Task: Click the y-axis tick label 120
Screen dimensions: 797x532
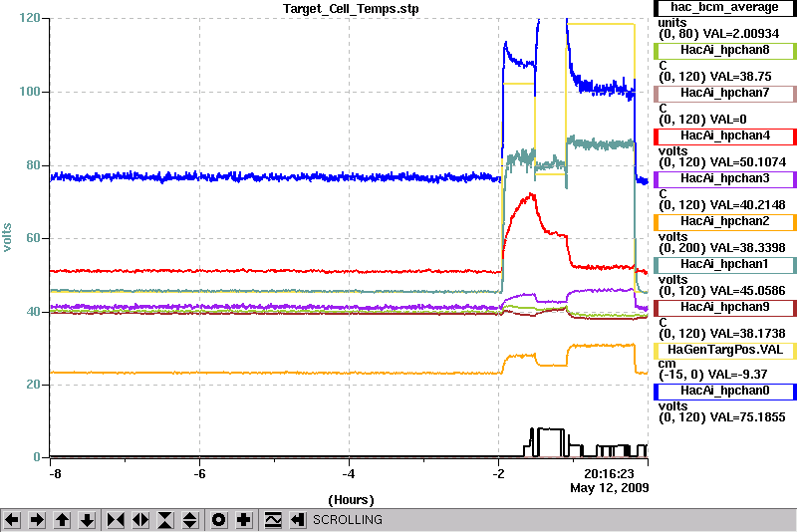Action: tap(30, 18)
